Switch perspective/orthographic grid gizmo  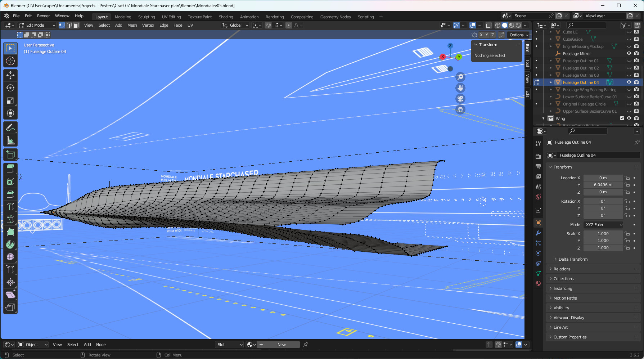tap(460, 110)
